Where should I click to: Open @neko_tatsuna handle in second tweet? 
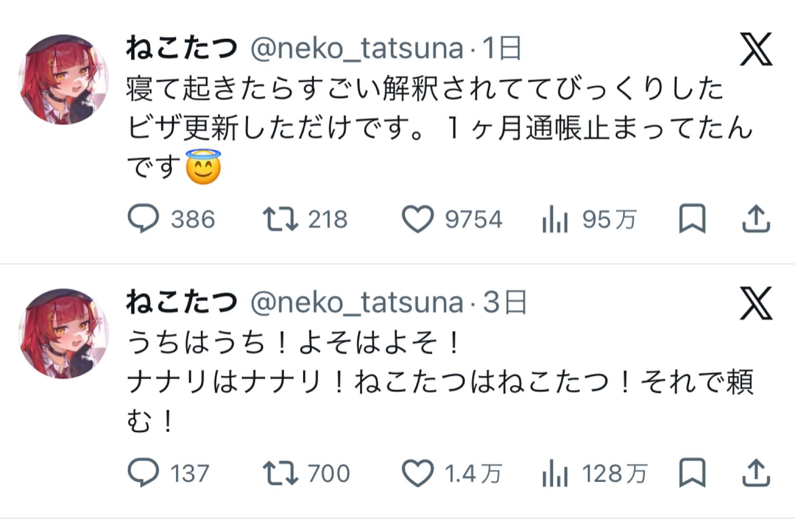click(x=357, y=303)
